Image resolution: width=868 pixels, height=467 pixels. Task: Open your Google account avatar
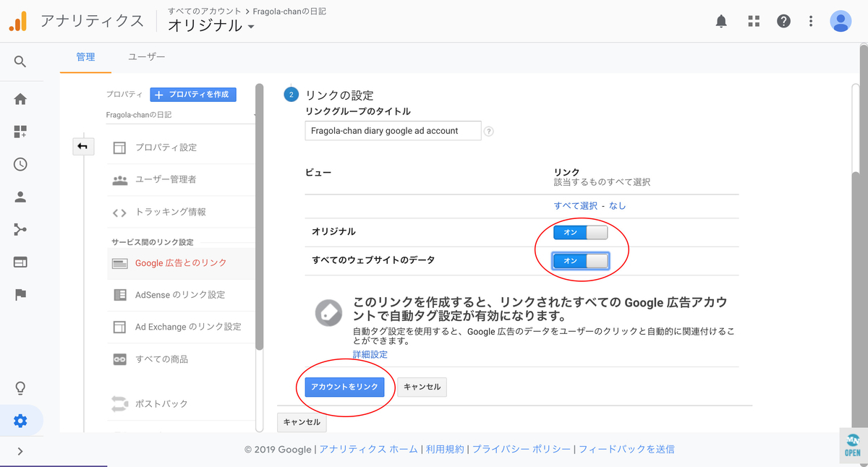[x=841, y=21]
